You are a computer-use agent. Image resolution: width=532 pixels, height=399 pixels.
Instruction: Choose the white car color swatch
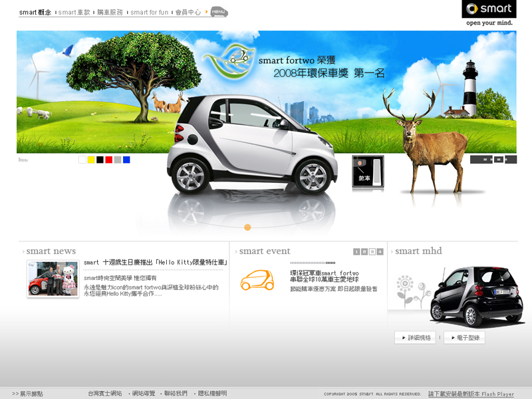82,160
